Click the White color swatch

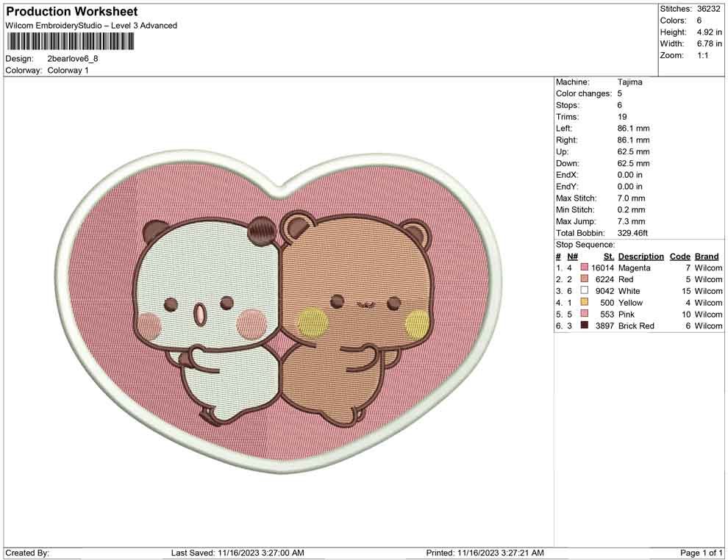click(585, 290)
